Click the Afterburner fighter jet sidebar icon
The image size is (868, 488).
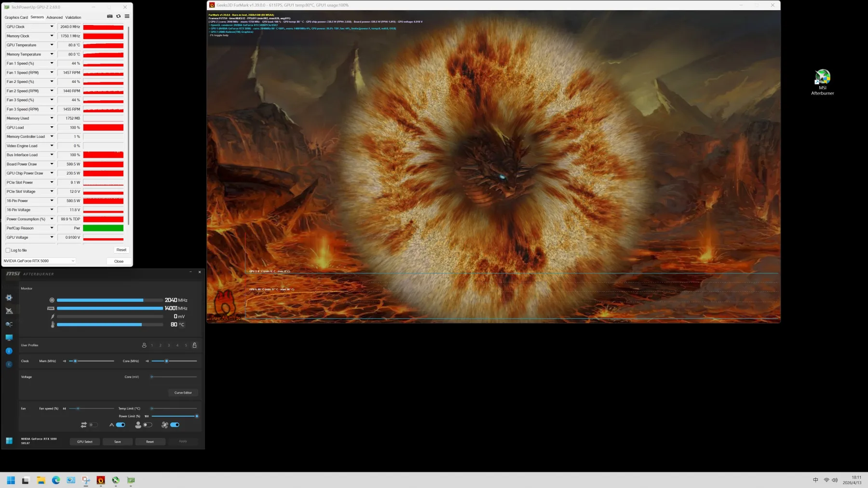9,311
